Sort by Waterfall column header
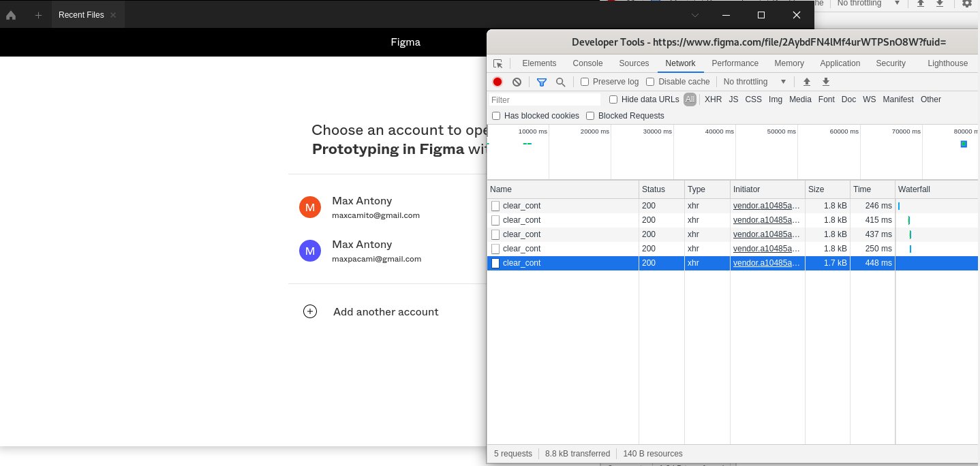 point(937,189)
